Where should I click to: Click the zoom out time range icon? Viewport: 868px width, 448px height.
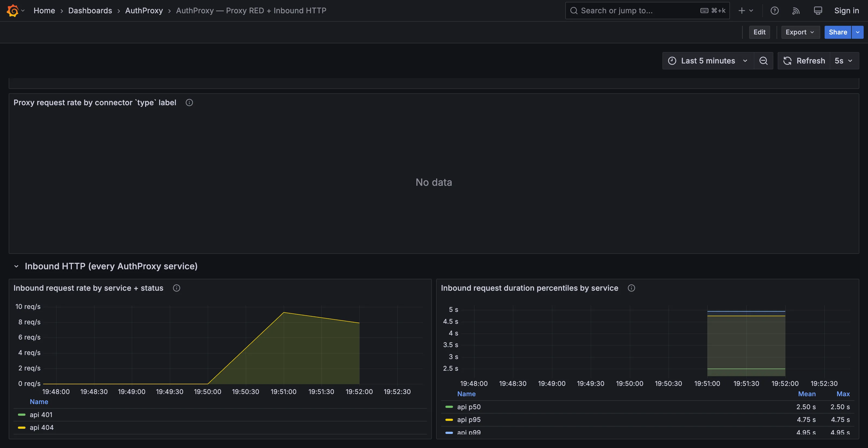click(x=764, y=61)
